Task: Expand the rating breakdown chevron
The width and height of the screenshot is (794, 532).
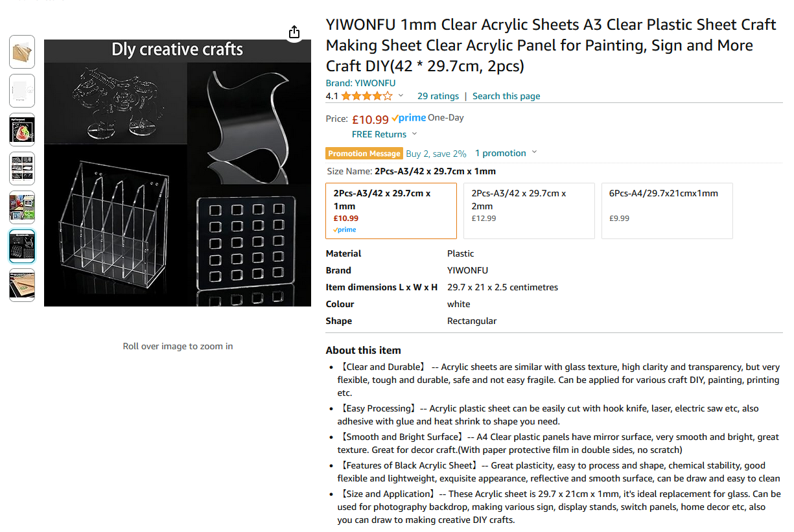Action: [401, 96]
